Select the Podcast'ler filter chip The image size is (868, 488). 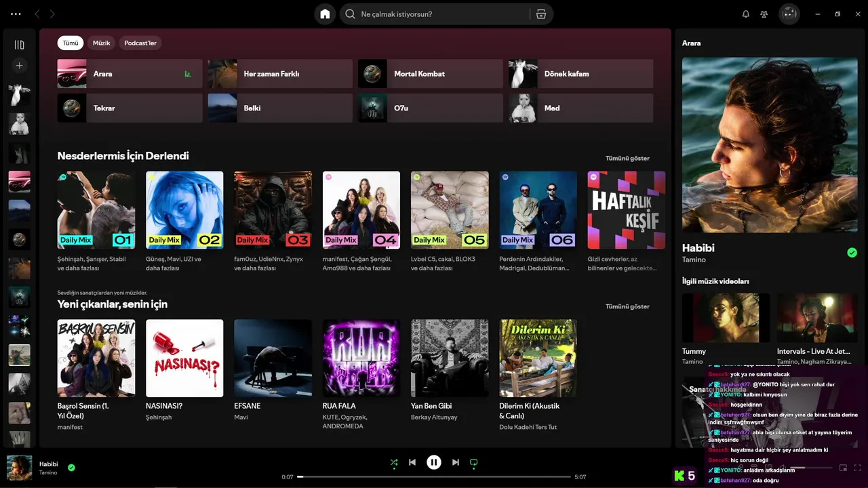click(x=140, y=43)
